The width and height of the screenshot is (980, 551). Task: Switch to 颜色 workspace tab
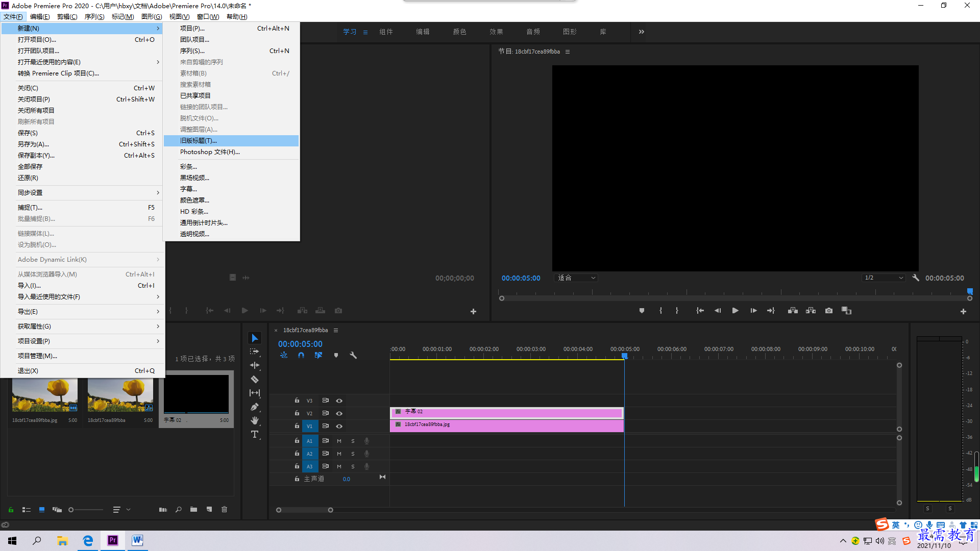click(459, 32)
